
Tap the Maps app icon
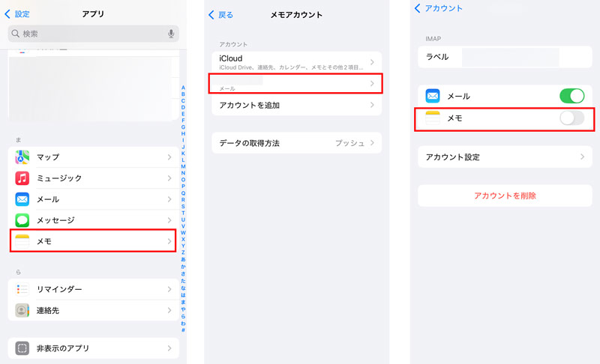point(22,157)
